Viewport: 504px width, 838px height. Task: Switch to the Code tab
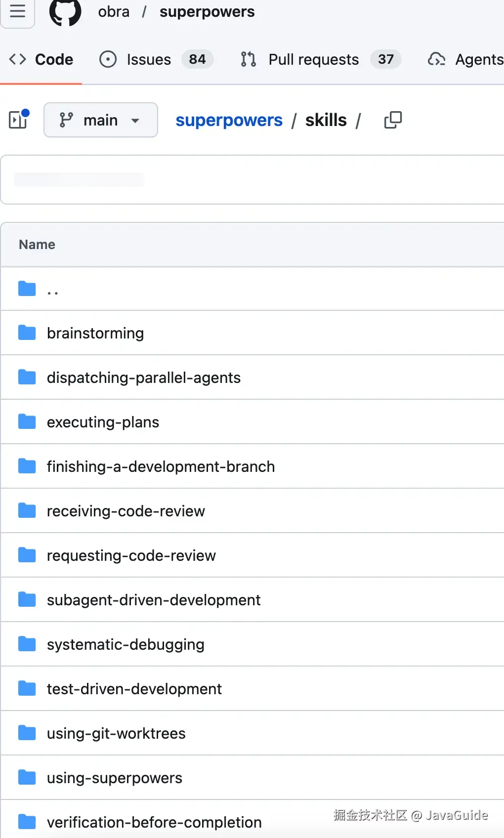pos(42,59)
